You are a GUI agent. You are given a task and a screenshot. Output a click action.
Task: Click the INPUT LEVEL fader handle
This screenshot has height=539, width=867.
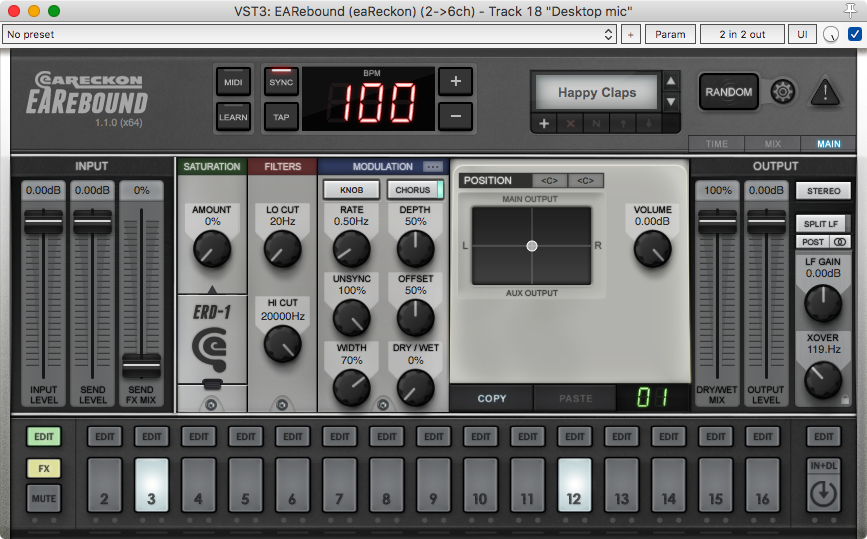click(43, 222)
